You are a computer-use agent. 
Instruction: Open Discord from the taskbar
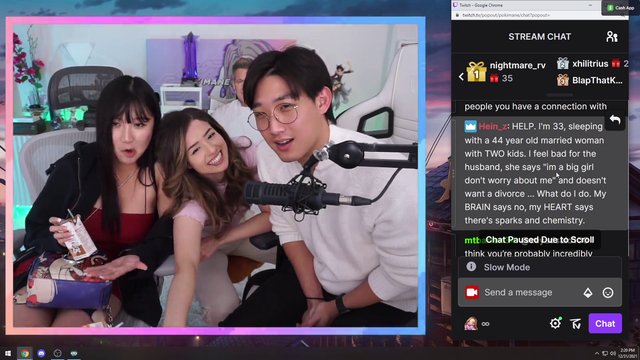(41, 353)
